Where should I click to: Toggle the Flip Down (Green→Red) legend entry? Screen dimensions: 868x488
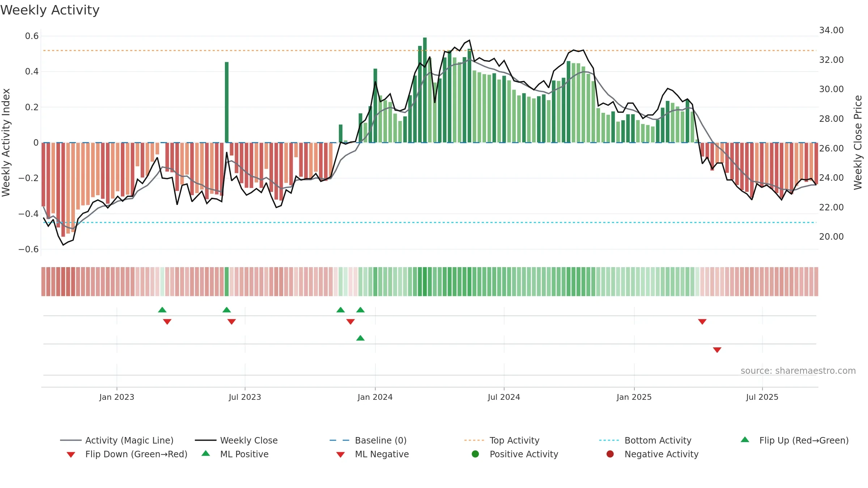[127, 454]
